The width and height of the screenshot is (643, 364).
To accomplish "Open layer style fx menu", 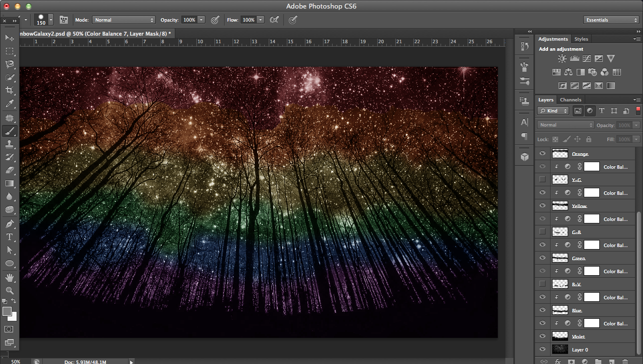I will point(558,361).
